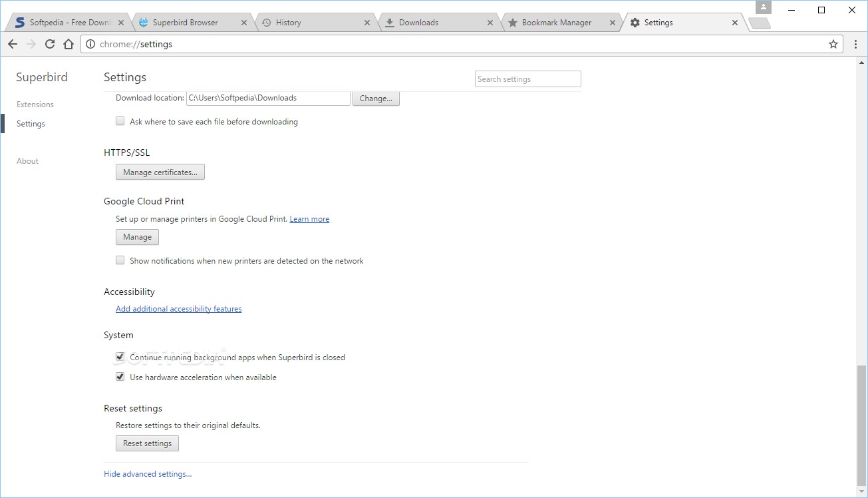The width and height of the screenshot is (868, 498).
Task: Click the chrome://settings address bar
Action: [462, 44]
